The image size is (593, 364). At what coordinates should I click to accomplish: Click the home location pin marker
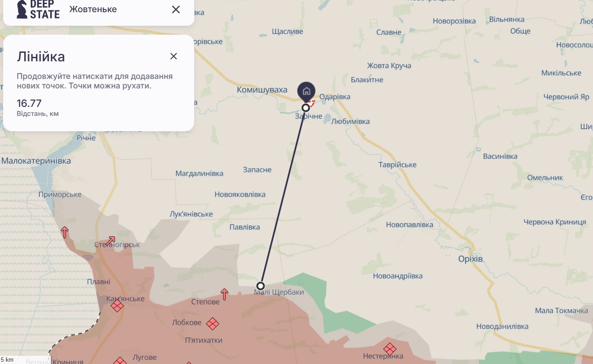coord(306,92)
